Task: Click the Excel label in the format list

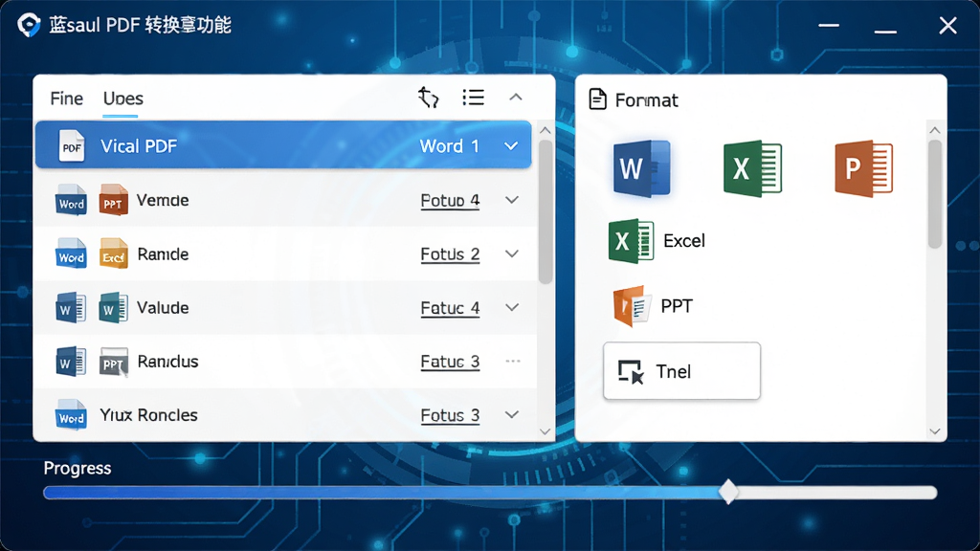Action: click(684, 240)
